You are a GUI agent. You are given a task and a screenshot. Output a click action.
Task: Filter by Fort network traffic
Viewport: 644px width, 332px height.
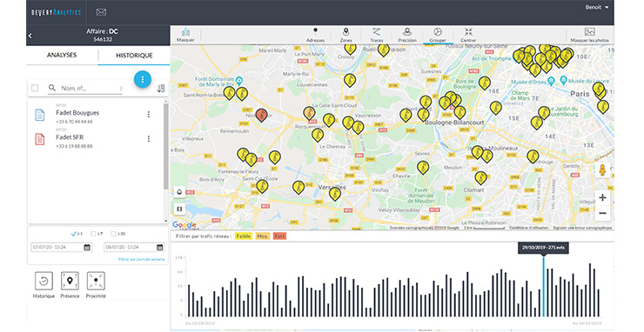click(x=279, y=236)
